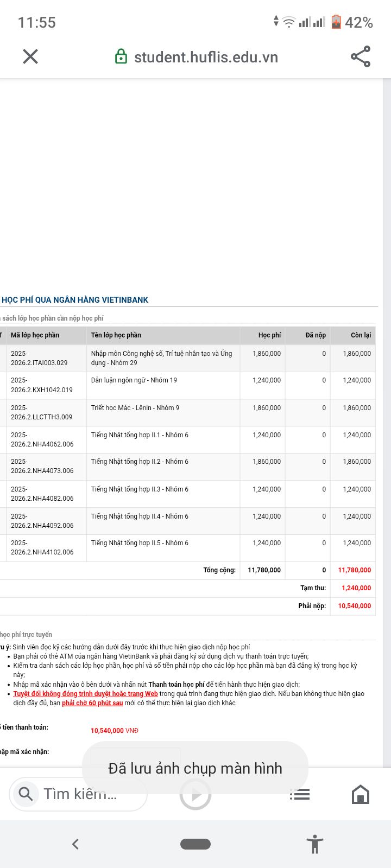Tap the screenshot saved toast notification
Screen dimensions: 391x868
pyautogui.click(x=195, y=768)
